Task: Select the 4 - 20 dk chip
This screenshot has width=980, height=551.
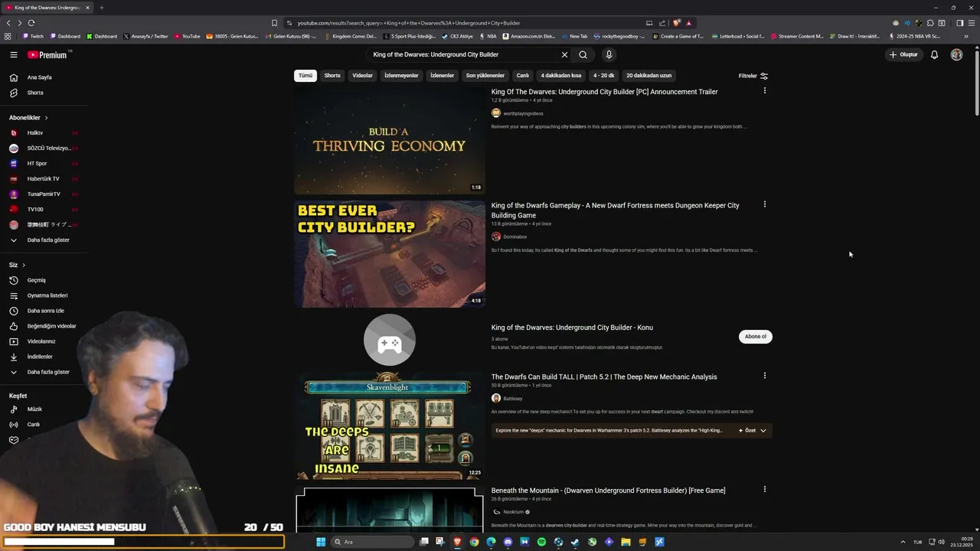Action: [x=604, y=76]
